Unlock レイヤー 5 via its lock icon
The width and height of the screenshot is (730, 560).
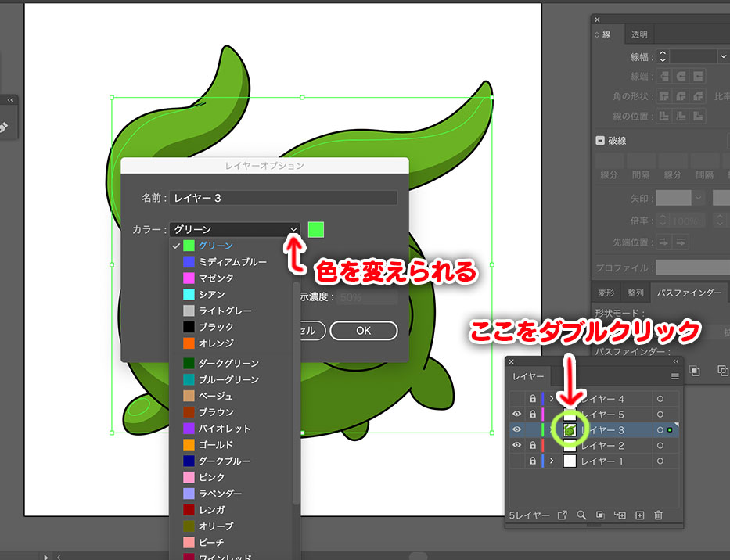point(533,414)
